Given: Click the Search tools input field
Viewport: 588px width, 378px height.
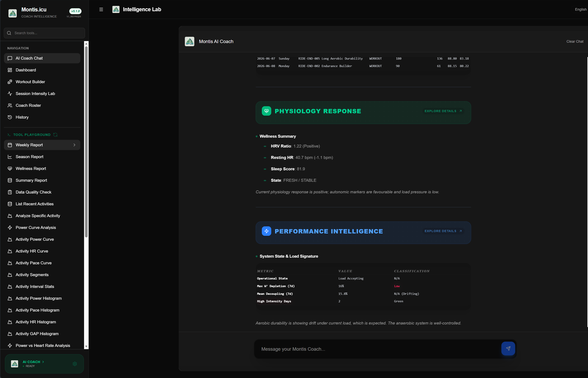Looking at the screenshot, I should pos(44,33).
